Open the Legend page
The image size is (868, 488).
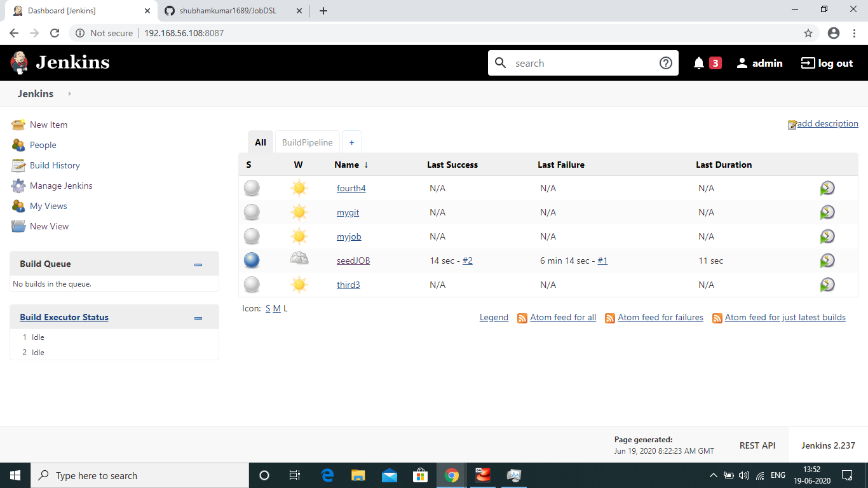(x=494, y=317)
